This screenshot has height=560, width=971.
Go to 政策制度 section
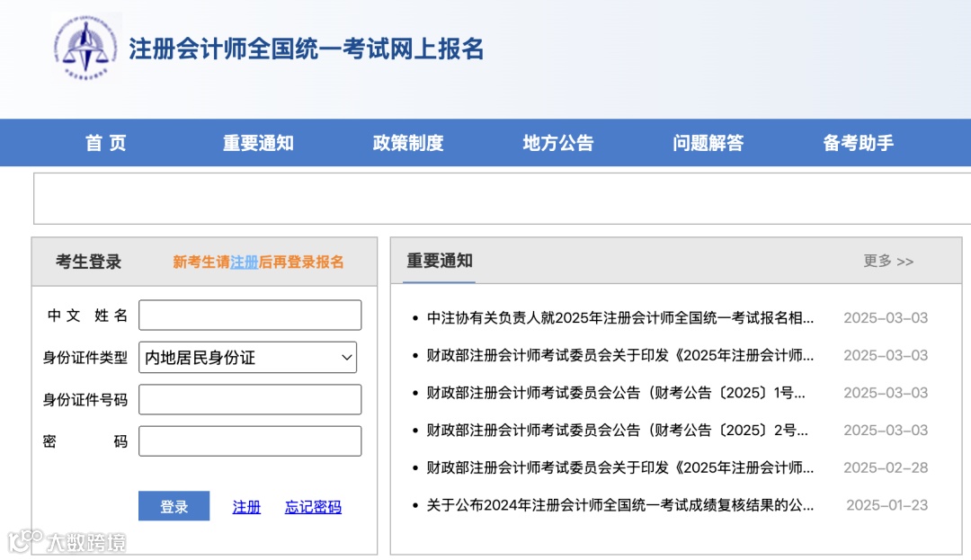(408, 143)
